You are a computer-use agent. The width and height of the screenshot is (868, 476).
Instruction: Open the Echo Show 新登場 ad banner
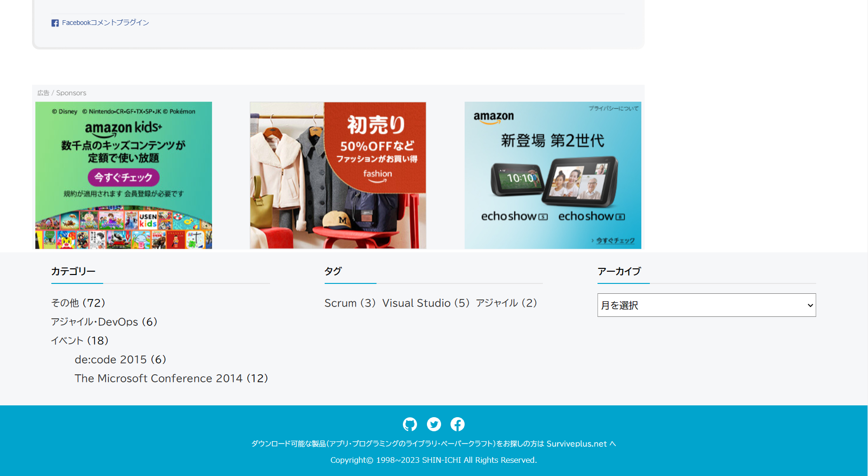pos(553,175)
